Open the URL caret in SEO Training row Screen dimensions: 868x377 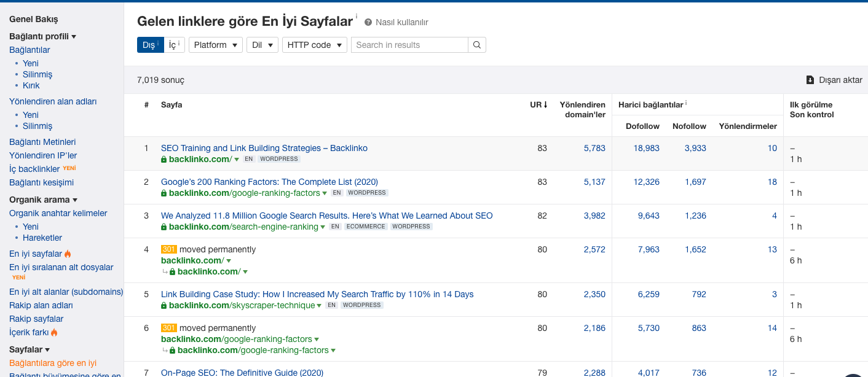point(237,160)
